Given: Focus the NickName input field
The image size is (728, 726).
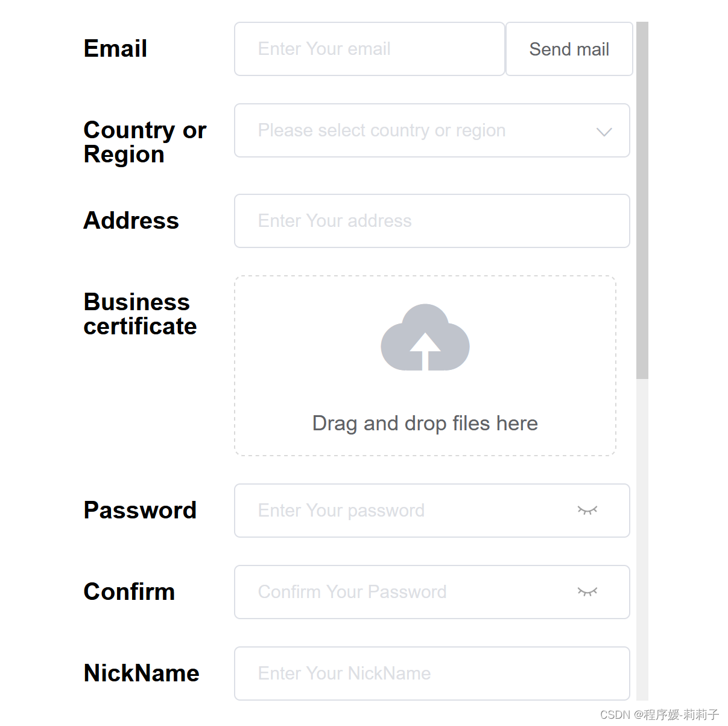Looking at the screenshot, I should coord(432,673).
